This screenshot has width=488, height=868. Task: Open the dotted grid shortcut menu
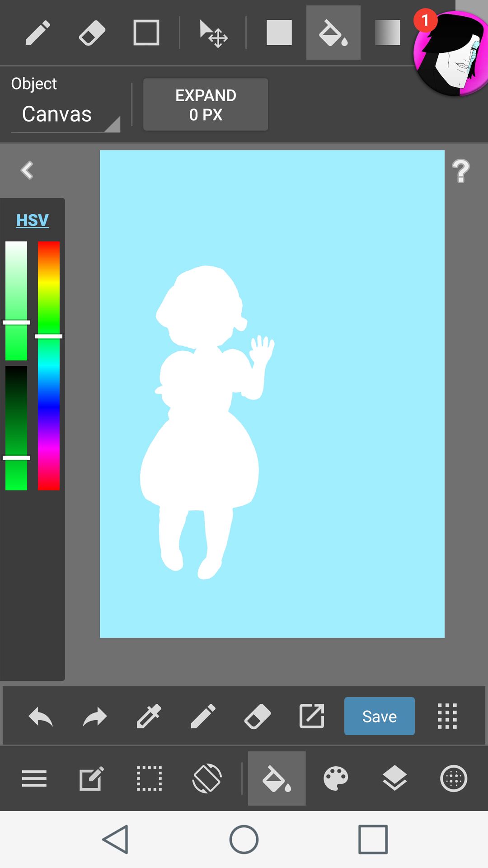[x=447, y=717]
